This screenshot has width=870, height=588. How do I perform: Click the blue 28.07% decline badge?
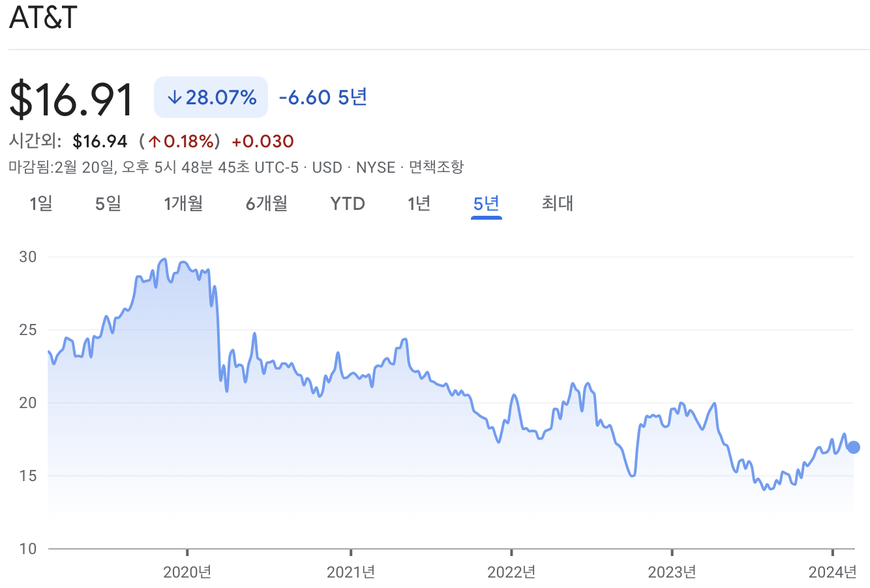[x=210, y=96]
